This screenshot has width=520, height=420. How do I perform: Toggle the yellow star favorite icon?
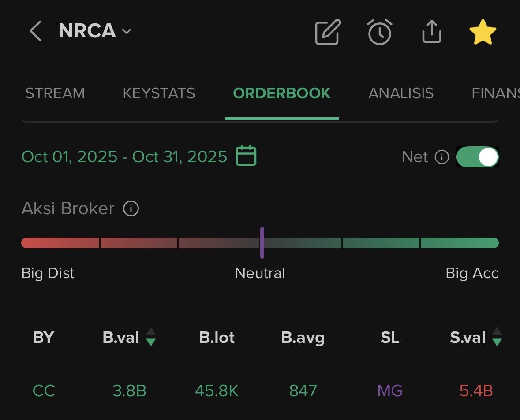pos(483,32)
